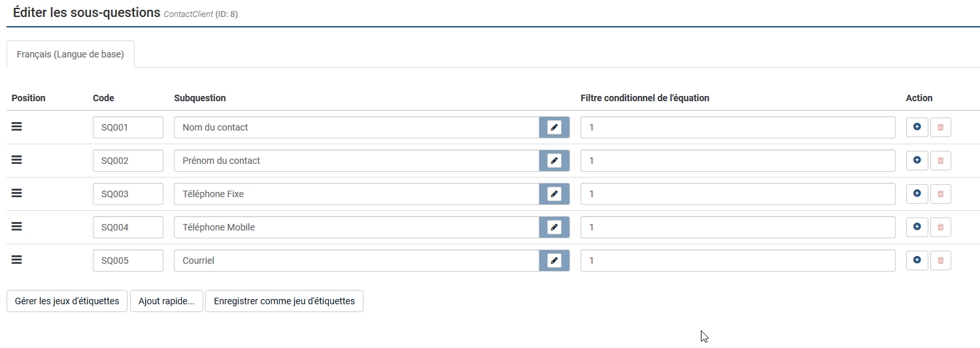Focus the equation filter field for SQ002
The width and height of the screenshot is (980, 348).
(737, 161)
